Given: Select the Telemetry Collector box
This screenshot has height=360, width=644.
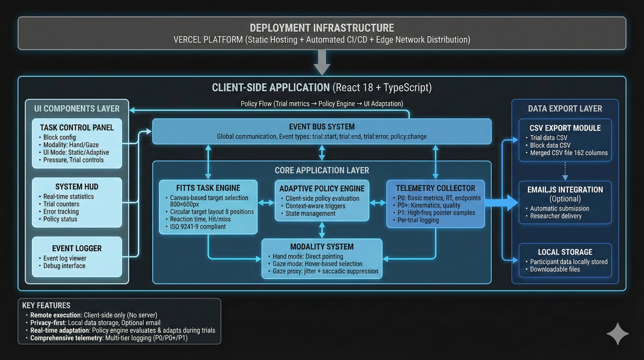Looking at the screenshot, I should 435,203.
